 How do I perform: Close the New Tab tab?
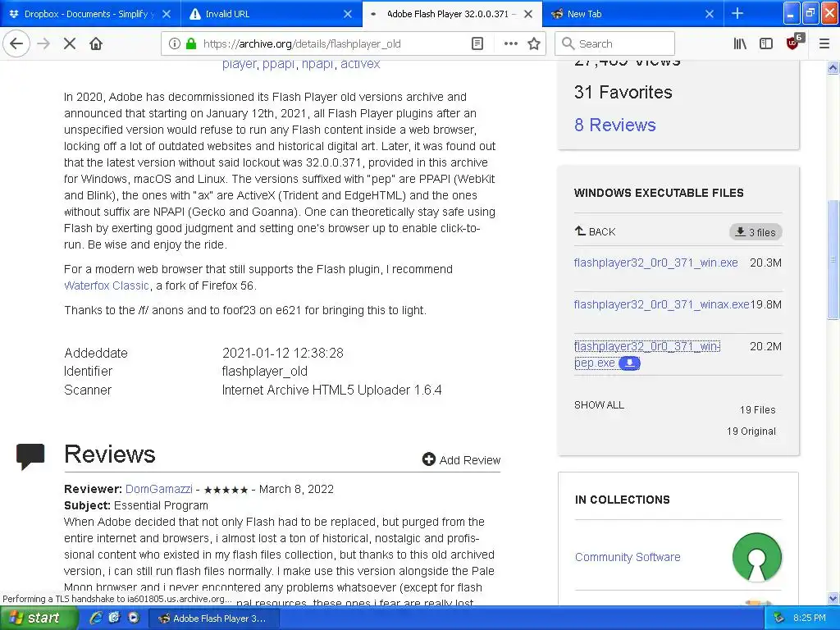coord(710,14)
